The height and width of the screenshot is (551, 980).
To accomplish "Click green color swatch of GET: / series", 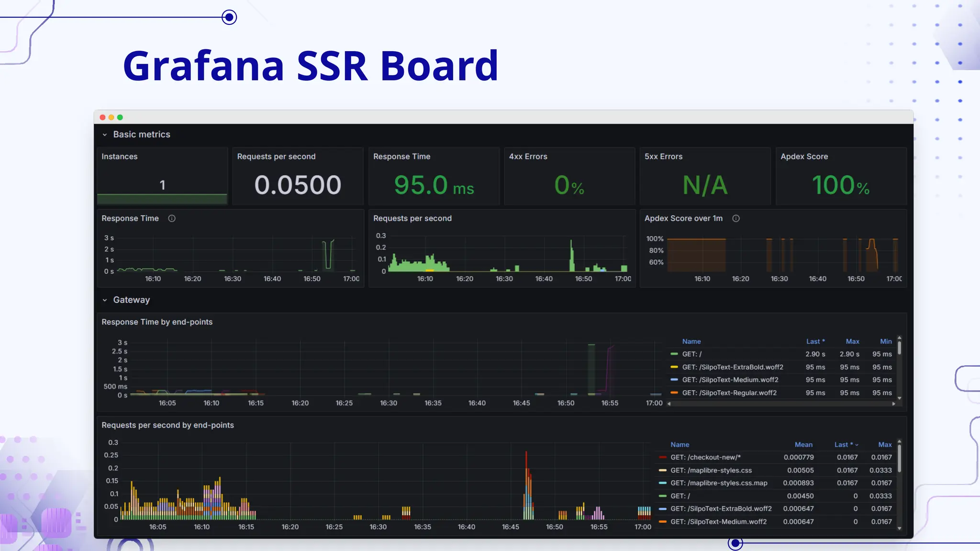I will click(x=674, y=354).
